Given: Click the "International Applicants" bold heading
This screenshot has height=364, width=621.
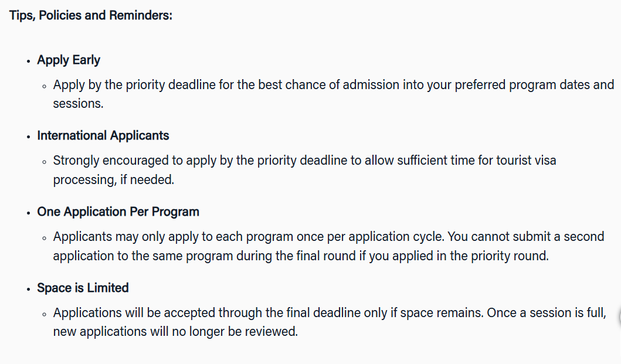Looking at the screenshot, I should tap(103, 135).
